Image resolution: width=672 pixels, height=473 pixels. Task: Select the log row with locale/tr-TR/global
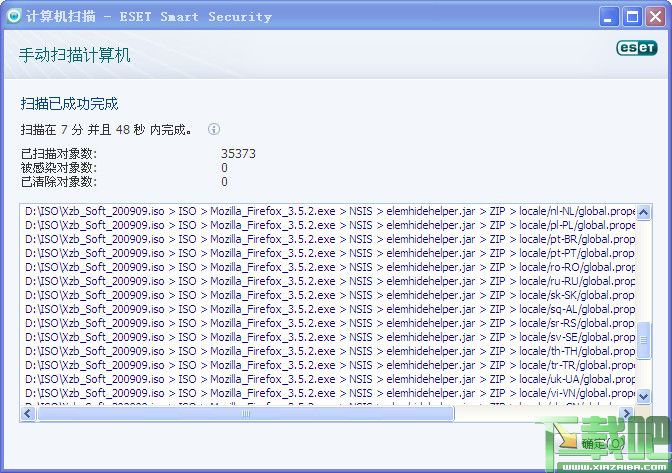[330, 365]
